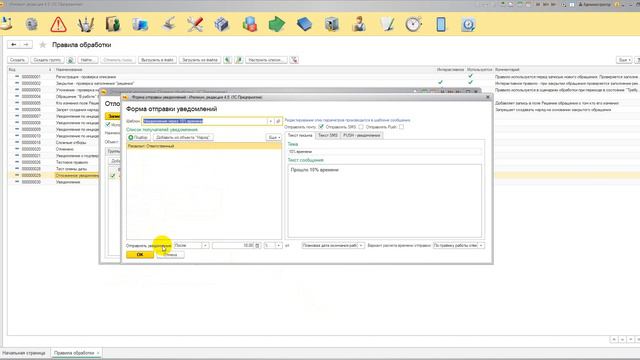
Task: Toggle the Отправлять SMS checkbox
Action: [x=361, y=127]
